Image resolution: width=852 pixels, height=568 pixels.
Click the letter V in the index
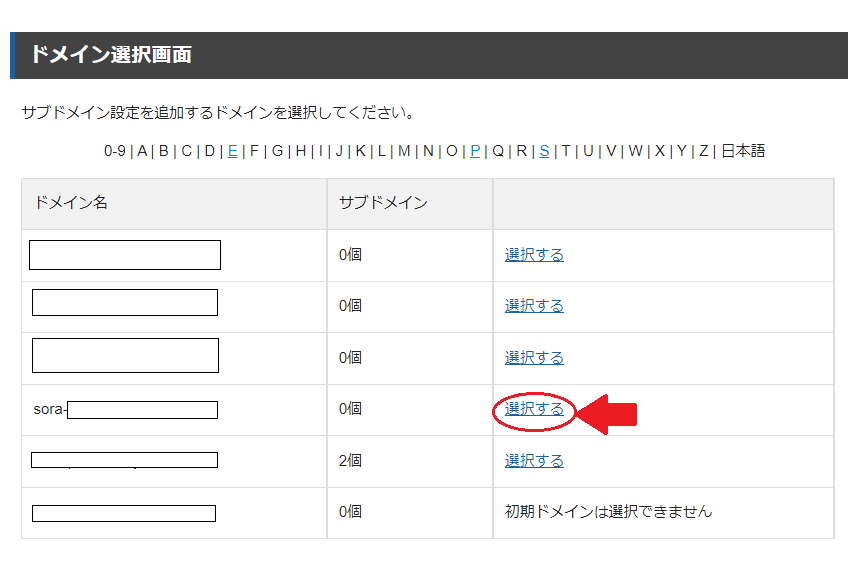pos(611,151)
